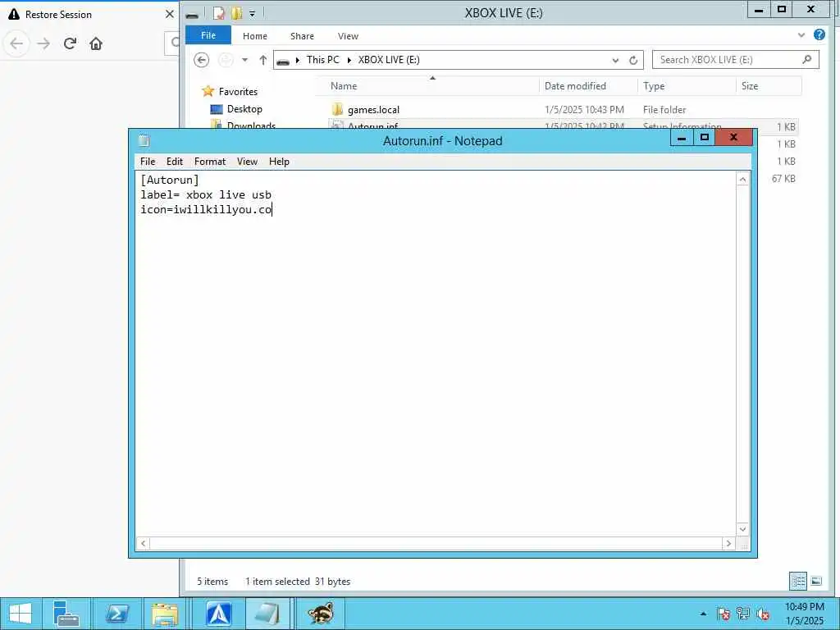Close the Autorun.inf Notepad window
This screenshot has height=630, width=840.
click(734, 138)
